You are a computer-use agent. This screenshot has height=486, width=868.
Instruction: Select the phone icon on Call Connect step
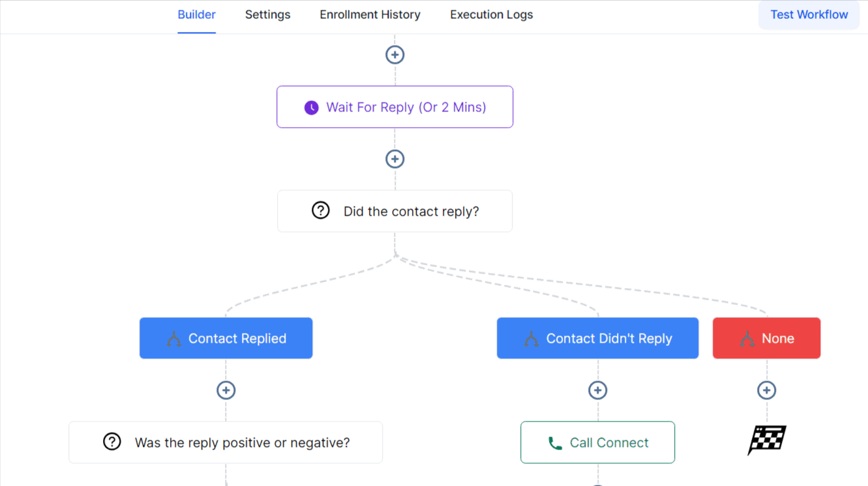[556, 442]
